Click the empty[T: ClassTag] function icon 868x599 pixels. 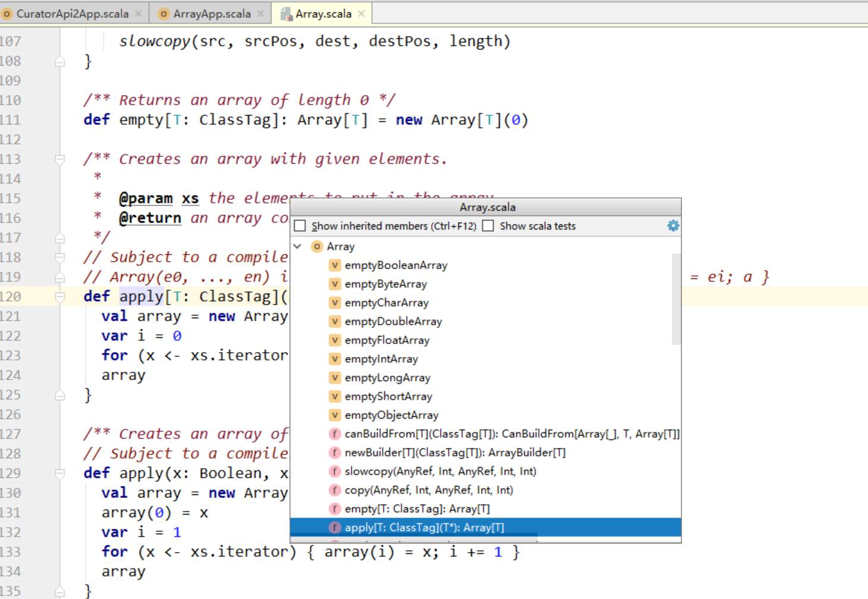point(335,509)
